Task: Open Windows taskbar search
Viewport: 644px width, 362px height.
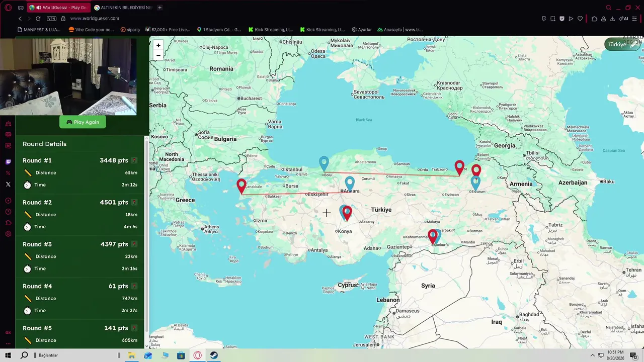Action: coord(24,355)
